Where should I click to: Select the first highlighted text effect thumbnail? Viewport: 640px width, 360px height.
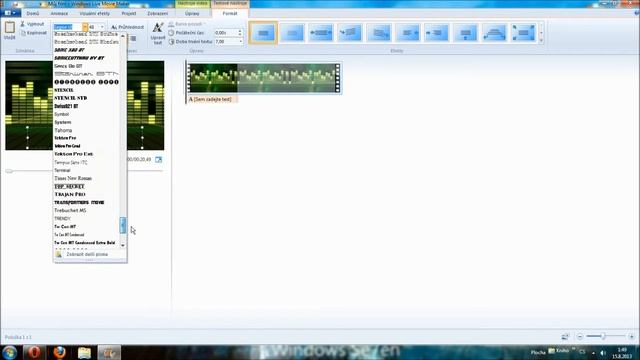[263, 33]
